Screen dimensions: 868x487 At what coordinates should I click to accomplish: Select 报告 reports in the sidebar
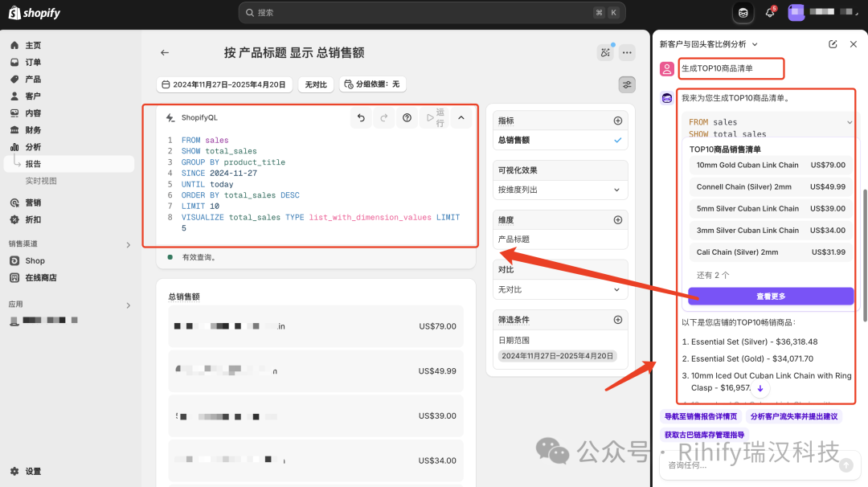pos(68,164)
